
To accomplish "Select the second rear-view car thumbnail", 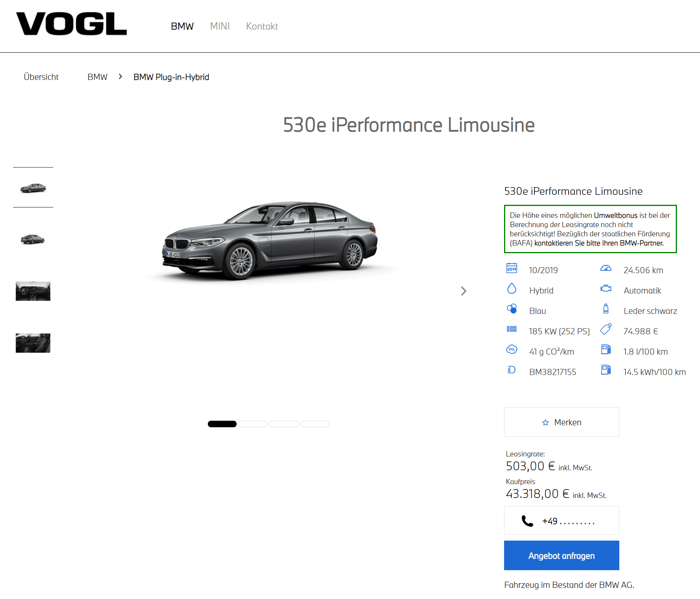I will (33, 239).
